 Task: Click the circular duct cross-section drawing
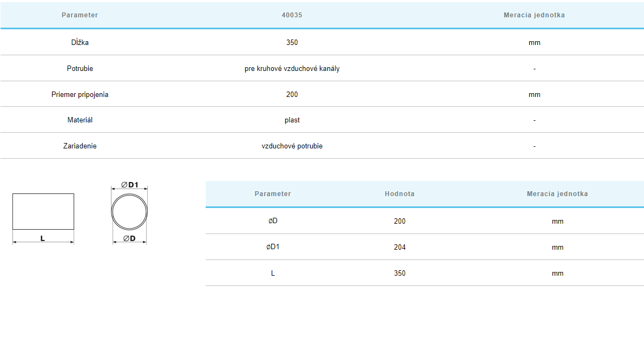tap(129, 212)
